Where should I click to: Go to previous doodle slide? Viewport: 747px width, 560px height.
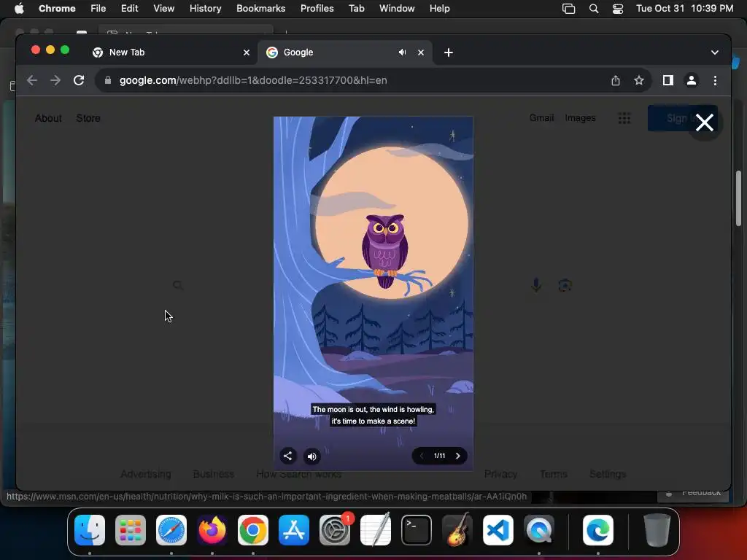point(422,456)
